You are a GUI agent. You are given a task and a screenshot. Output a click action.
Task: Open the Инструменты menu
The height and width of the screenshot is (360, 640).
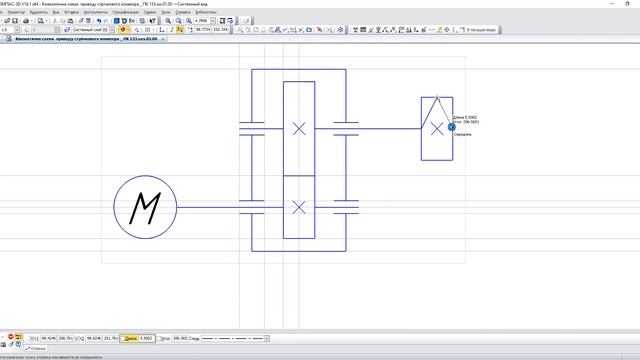pyautogui.click(x=96, y=12)
